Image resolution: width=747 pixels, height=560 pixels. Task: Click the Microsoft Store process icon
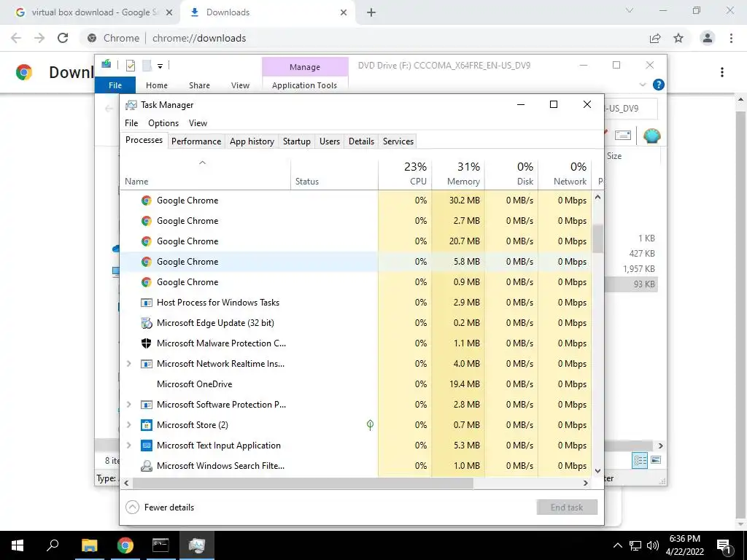[146, 425]
